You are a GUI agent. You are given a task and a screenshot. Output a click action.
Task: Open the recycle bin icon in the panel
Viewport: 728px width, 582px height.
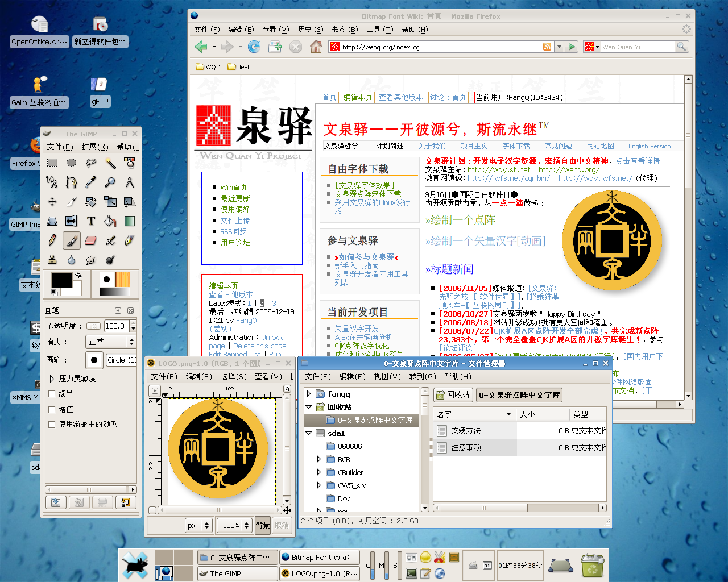click(x=592, y=566)
